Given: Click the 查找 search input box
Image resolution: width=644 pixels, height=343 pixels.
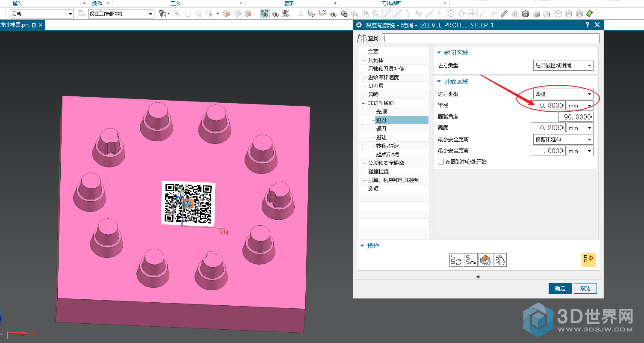Looking at the screenshot, I should [x=491, y=38].
